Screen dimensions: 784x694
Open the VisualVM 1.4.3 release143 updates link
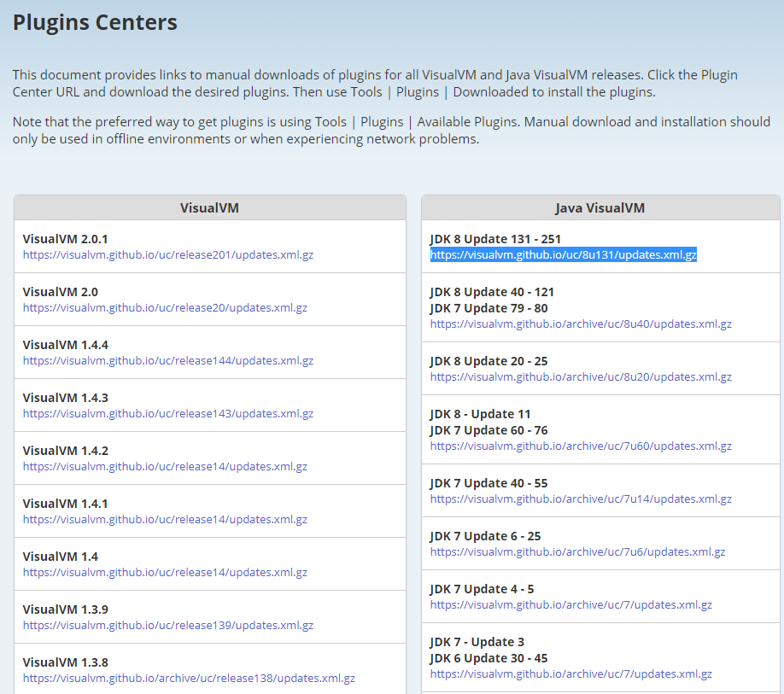(x=168, y=414)
